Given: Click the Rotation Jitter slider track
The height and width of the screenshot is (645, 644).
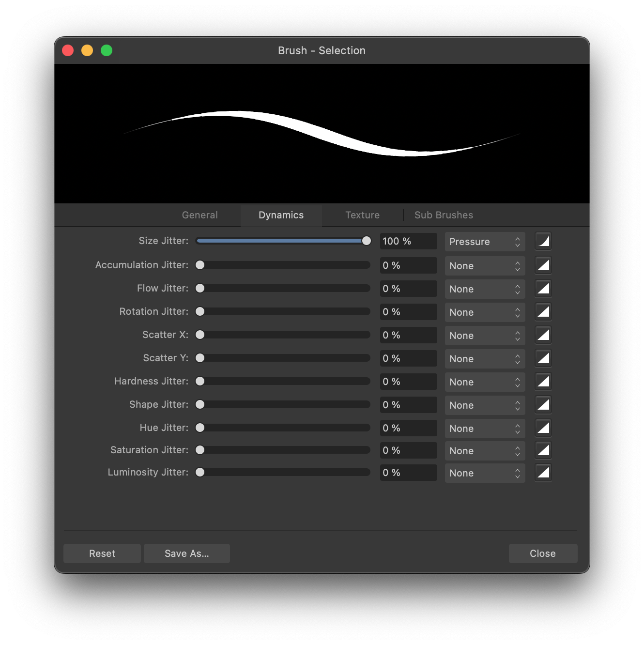Looking at the screenshot, I should [283, 311].
